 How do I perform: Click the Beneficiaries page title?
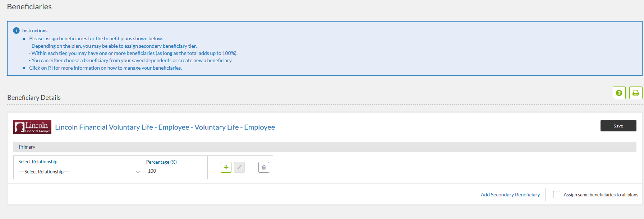click(29, 7)
